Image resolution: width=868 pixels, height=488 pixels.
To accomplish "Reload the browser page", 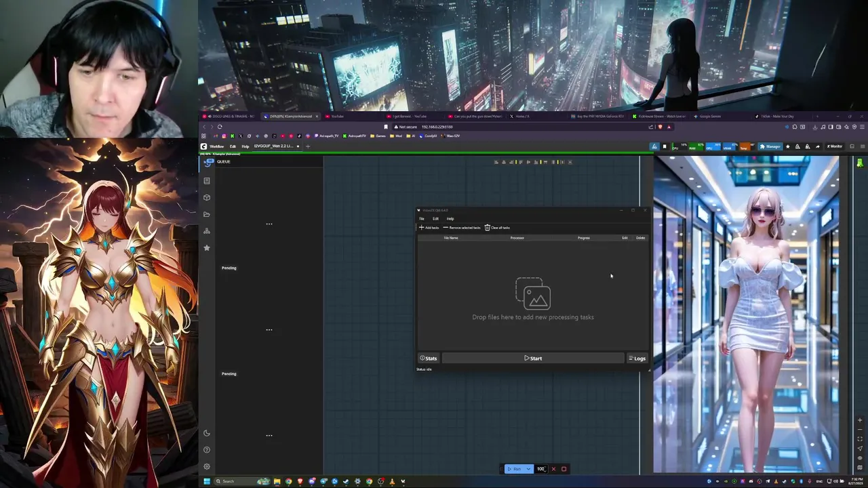I will point(220,127).
